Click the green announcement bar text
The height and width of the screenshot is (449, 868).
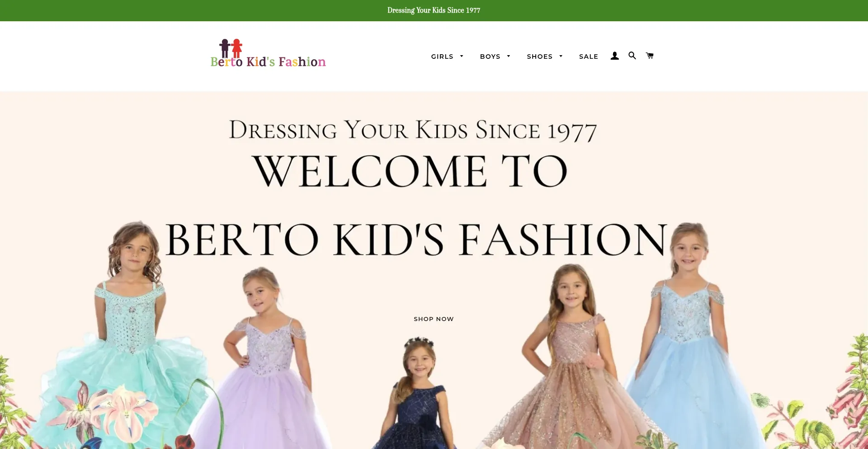click(x=434, y=10)
